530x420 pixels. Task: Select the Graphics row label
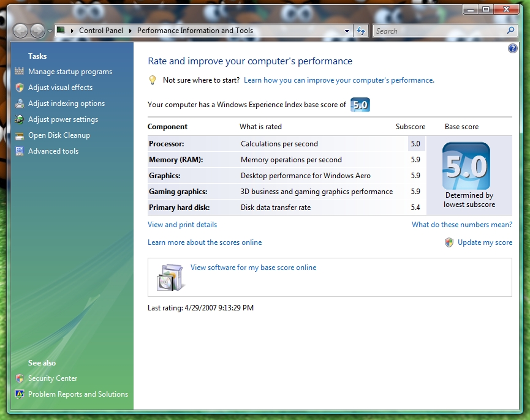pos(165,176)
